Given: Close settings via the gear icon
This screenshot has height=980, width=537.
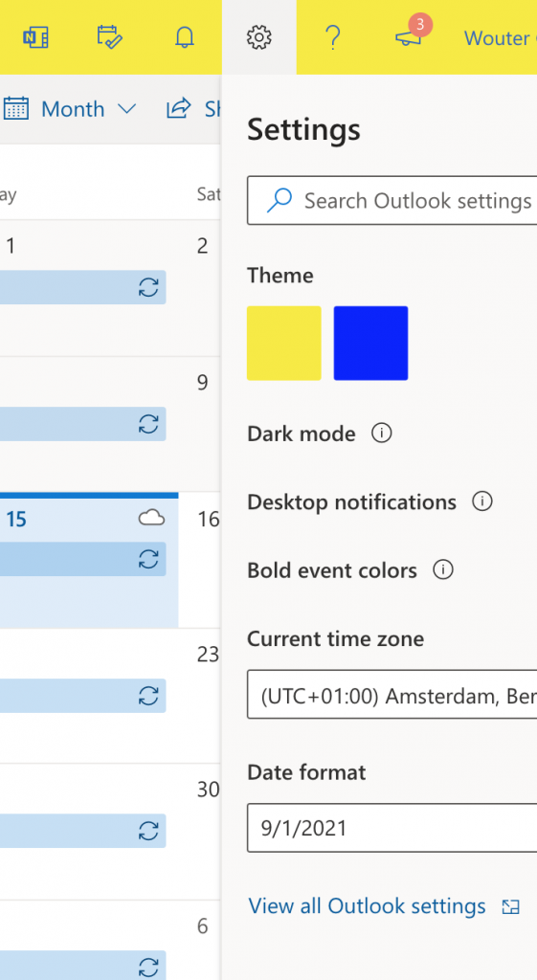Looking at the screenshot, I should tap(258, 37).
